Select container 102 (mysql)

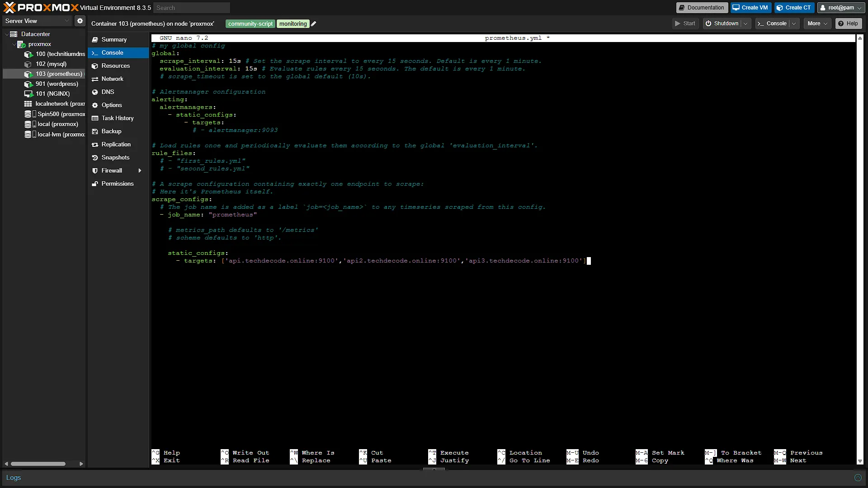click(46, 64)
